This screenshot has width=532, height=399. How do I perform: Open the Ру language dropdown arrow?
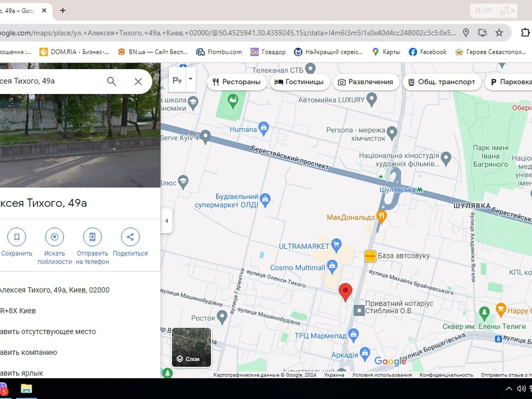point(191,79)
